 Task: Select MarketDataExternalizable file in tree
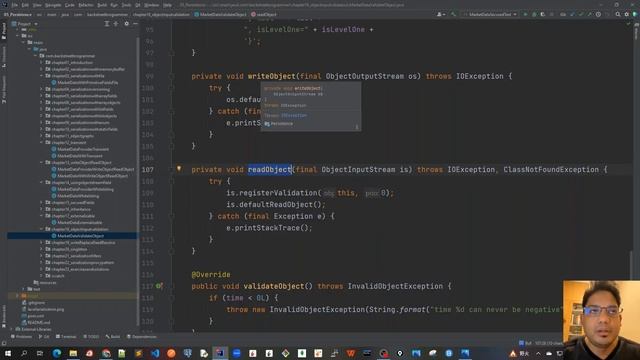[77, 222]
